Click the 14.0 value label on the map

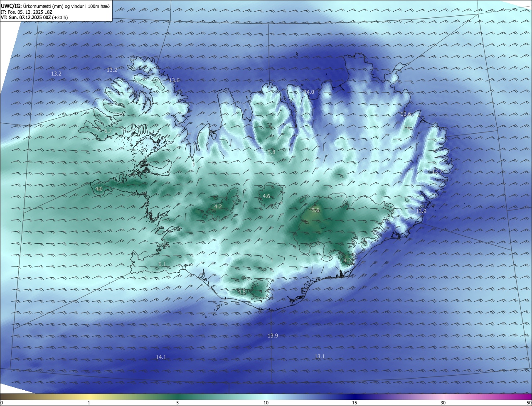[x=309, y=92]
